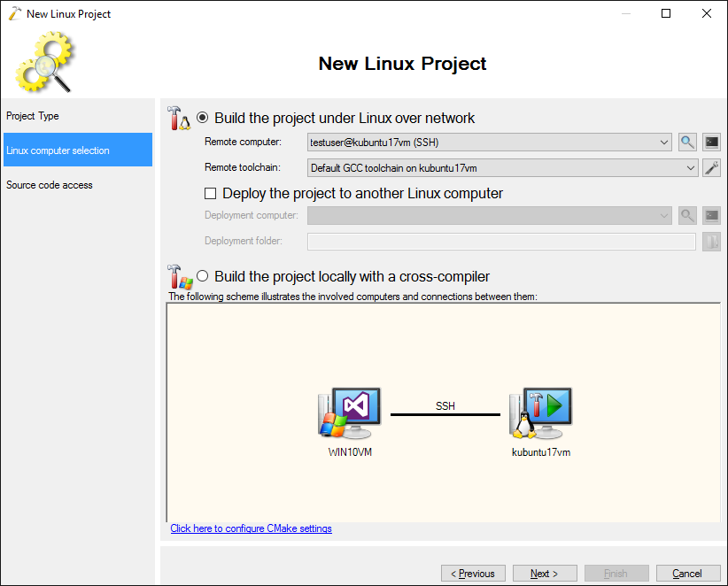The height and width of the screenshot is (586, 728).
Task: Click the Next button
Action: pyautogui.click(x=545, y=574)
